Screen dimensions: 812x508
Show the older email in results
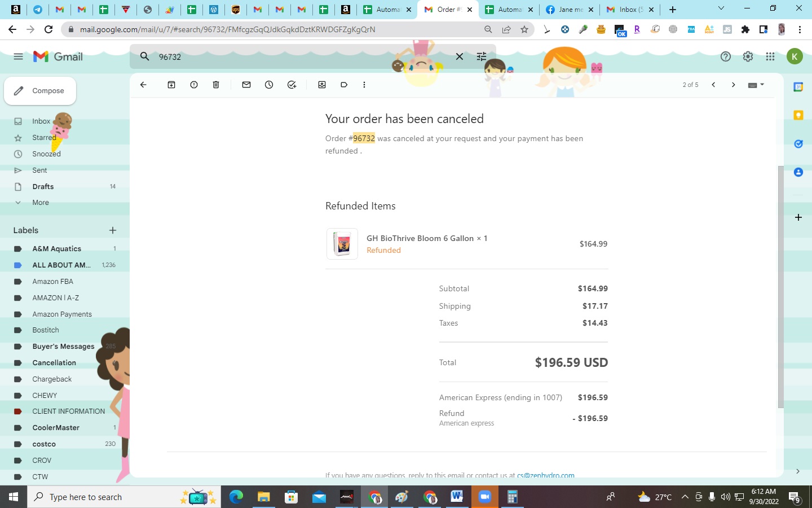click(733, 85)
